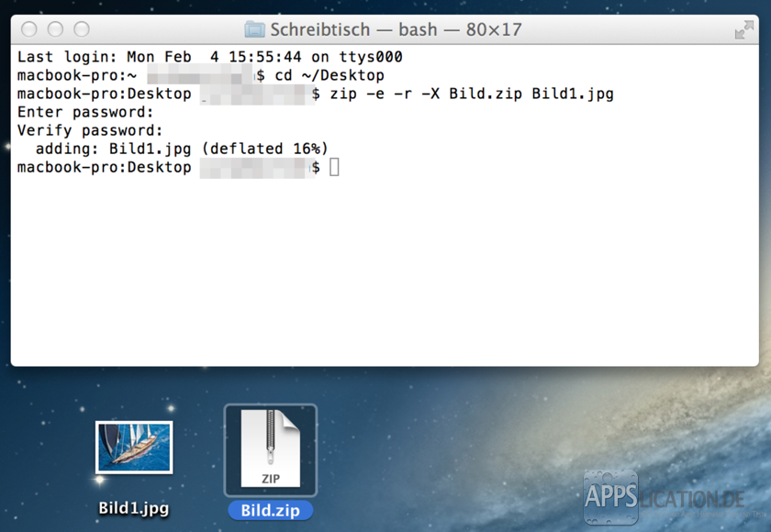
Task: Click the 'cd ~/Desktop' command text
Action: 330,75
